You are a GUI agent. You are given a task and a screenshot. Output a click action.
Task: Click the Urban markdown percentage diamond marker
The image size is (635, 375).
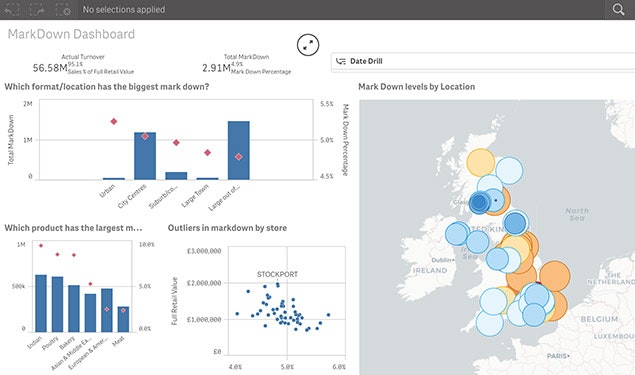114,121
